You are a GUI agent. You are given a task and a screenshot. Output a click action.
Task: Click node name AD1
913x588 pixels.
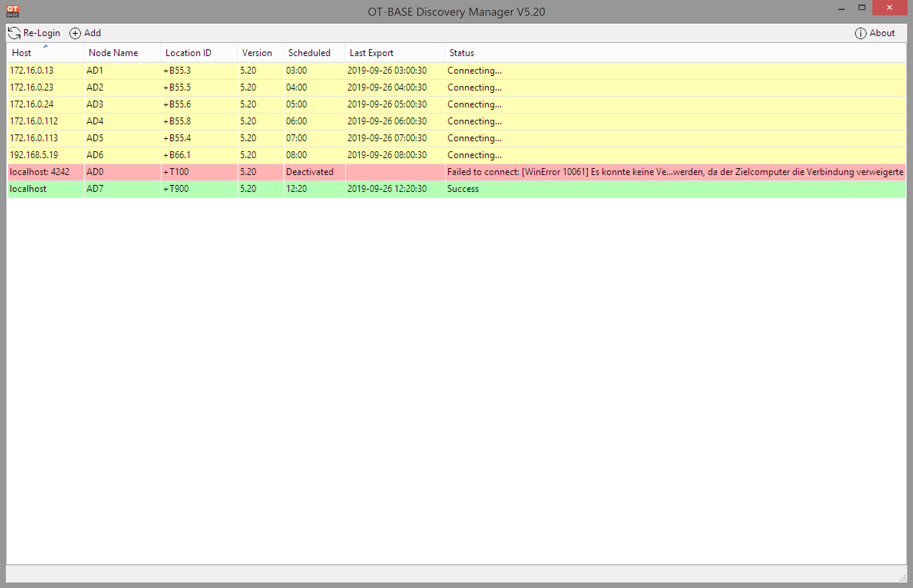point(95,71)
